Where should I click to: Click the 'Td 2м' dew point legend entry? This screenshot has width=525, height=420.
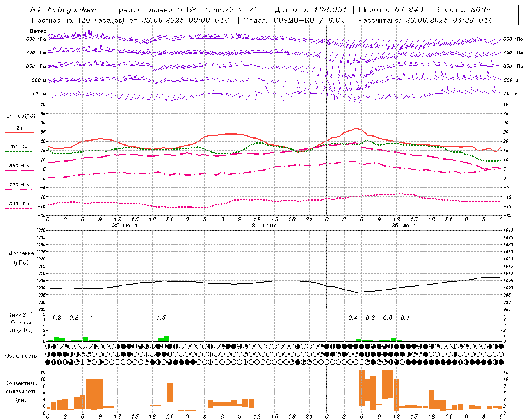coord(19,147)
